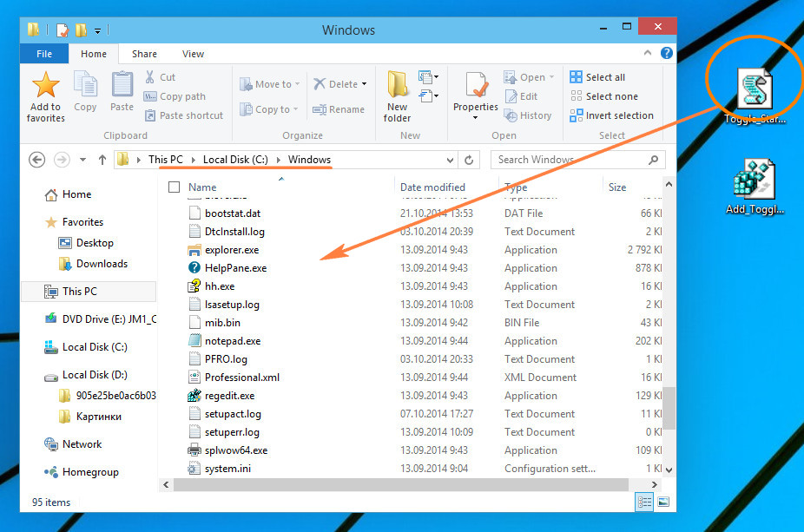Click the Cut scissors command
The width and height of the screenshot is (804, 532).
coord(161,77)
